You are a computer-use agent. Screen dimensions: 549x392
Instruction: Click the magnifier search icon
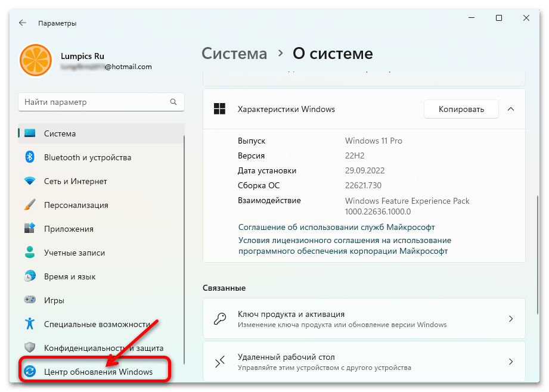[x=173, y=102]
